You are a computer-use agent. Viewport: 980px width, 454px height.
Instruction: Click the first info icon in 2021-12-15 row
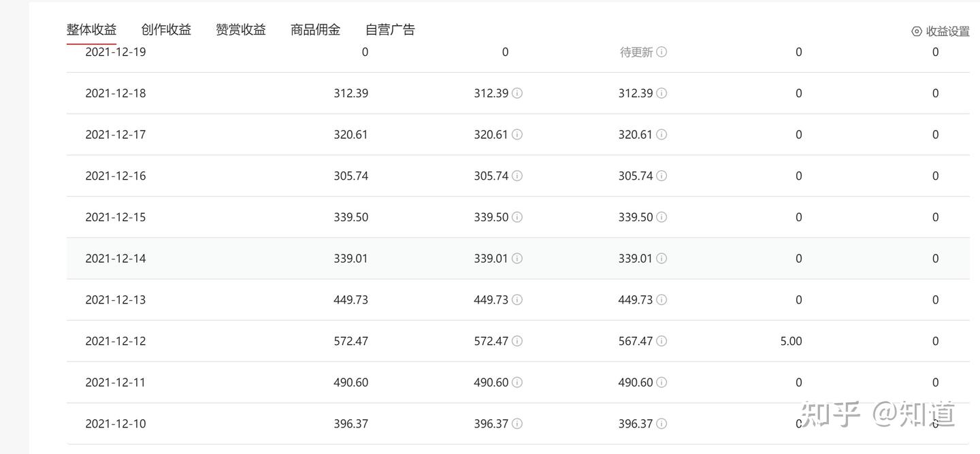click(517, 217)
